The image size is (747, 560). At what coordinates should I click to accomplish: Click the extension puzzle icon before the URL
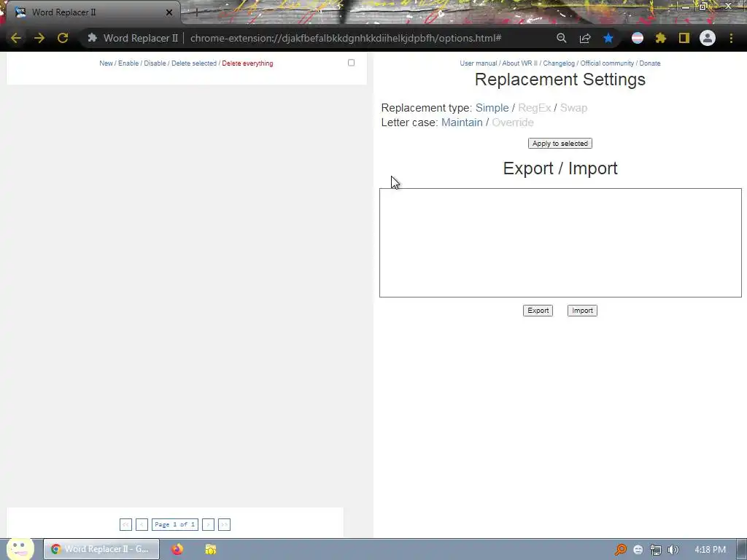(x=93, y=38)
